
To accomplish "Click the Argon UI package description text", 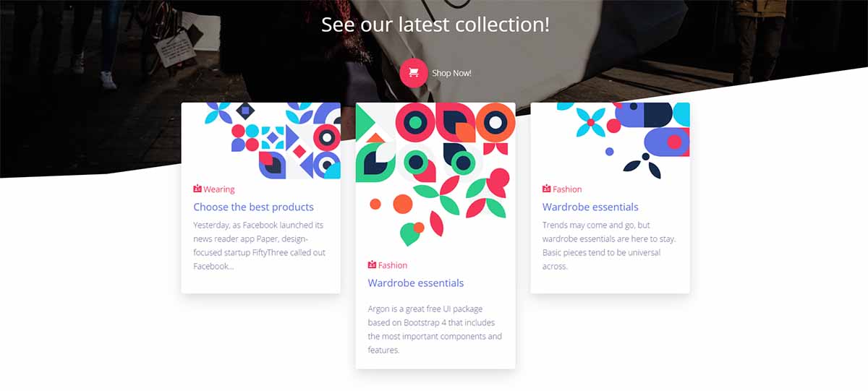I will pos(435,330).
